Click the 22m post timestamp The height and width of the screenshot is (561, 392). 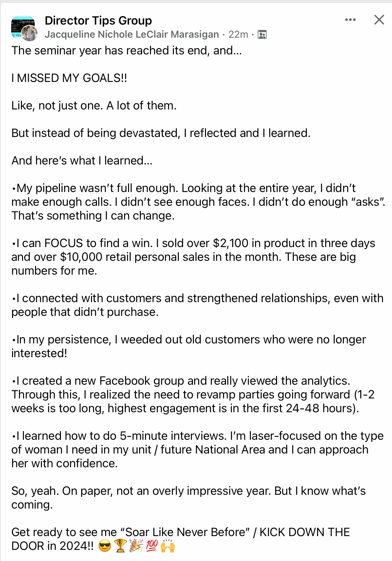pyautogui.click(x=238, y=34)
